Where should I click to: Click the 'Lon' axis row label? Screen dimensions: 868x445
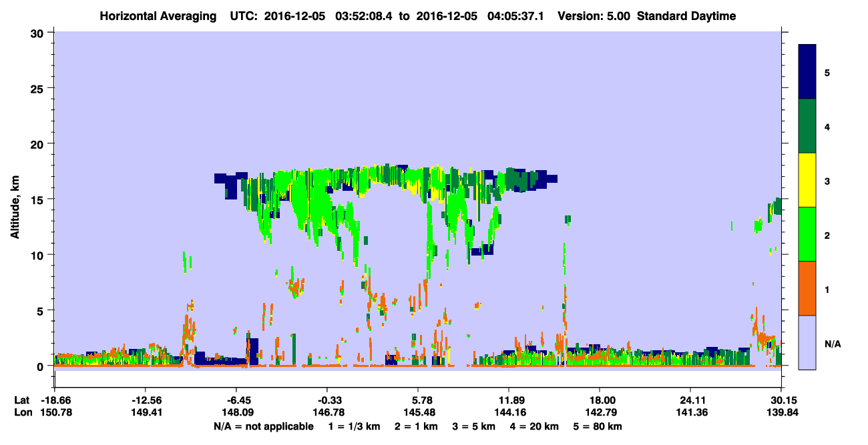22,413
